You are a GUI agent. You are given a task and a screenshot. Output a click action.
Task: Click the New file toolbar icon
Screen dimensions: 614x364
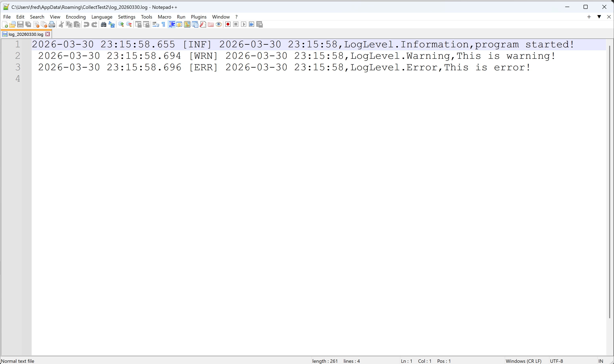[5, 24]
